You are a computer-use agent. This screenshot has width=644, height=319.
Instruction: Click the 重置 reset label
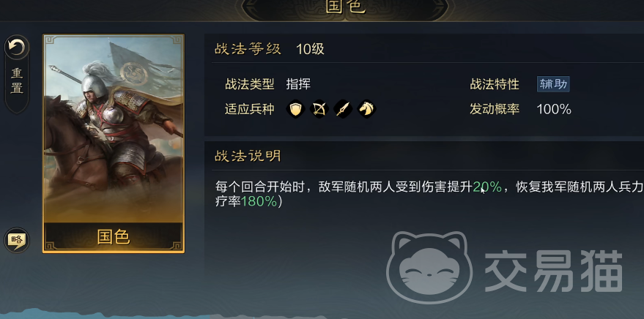click(17, 80)
